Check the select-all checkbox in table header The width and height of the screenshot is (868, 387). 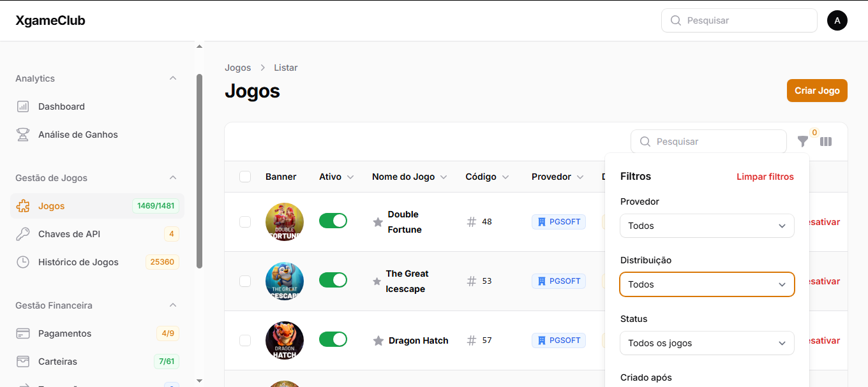tap(245, 177)
